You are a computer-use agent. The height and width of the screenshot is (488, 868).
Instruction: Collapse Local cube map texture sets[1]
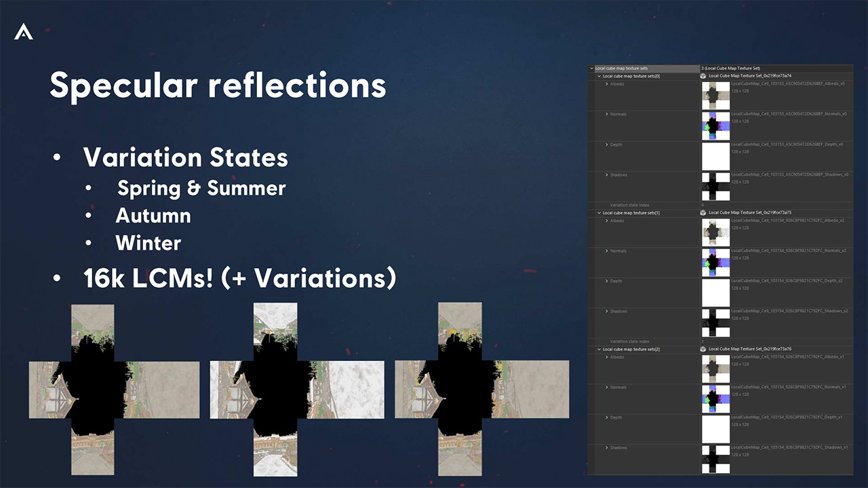point(599,212)
